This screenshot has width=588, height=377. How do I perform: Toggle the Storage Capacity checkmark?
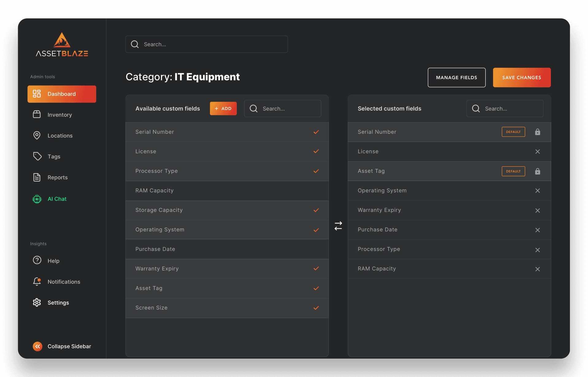point(316,210)
